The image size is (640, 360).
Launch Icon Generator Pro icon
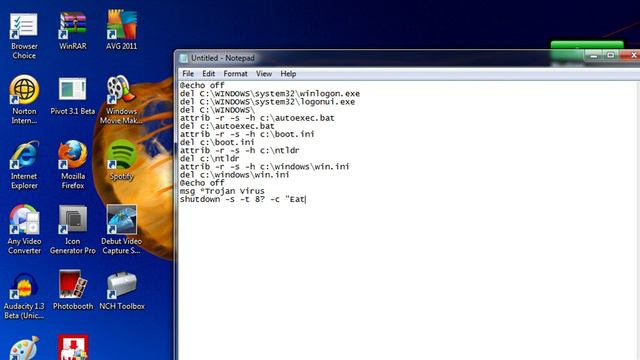(x=73, y=230)
